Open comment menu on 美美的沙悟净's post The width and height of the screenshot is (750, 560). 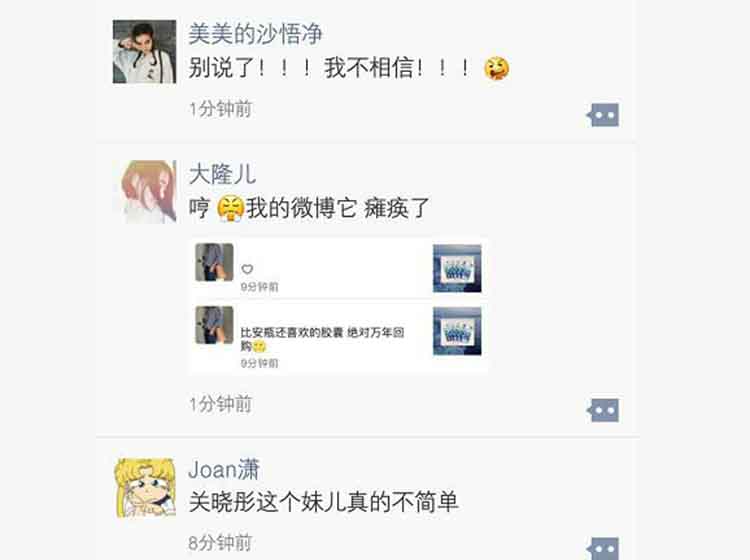coord(603,115)
